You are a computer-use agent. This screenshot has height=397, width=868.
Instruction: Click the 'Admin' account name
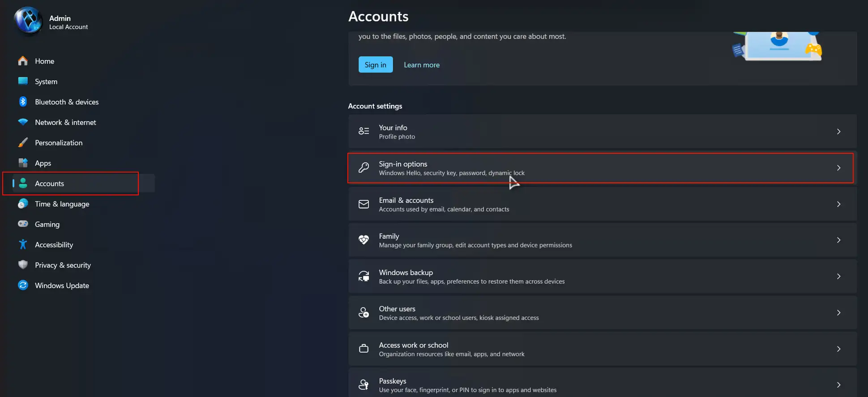pyautogui.click(x=60, y=18)
